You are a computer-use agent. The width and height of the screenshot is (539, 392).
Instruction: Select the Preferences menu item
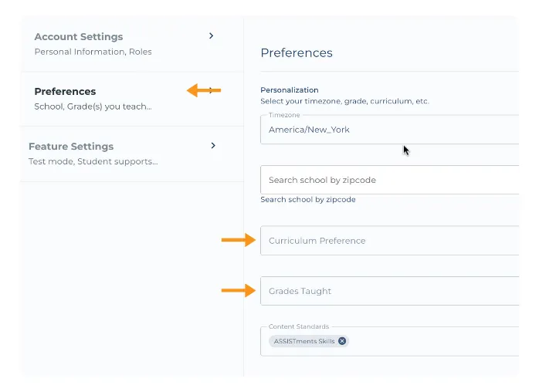click(x=66, y=92)
